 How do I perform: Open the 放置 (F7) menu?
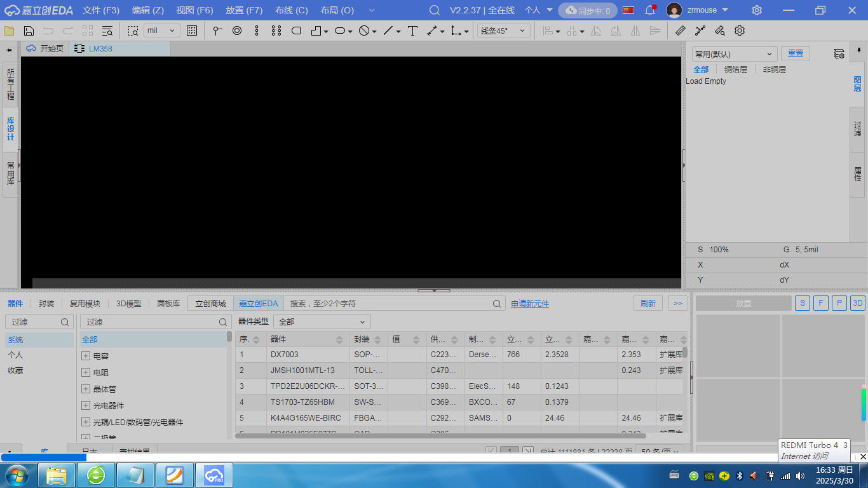point(244,10)
